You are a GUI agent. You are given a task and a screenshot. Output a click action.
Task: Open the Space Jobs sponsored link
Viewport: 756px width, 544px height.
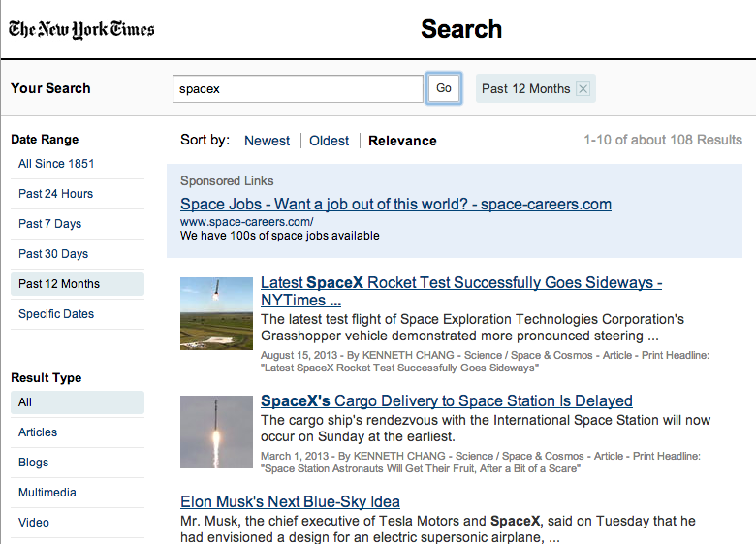point(395,205)
